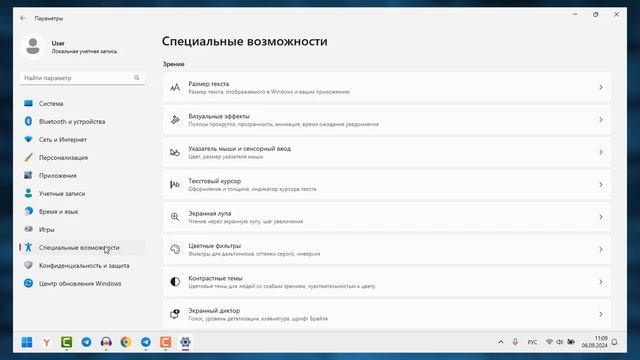Click the Wi-Fi network tray icon
Image resolution: width=640 pixels, height=360 pixels.
[549, 342]
